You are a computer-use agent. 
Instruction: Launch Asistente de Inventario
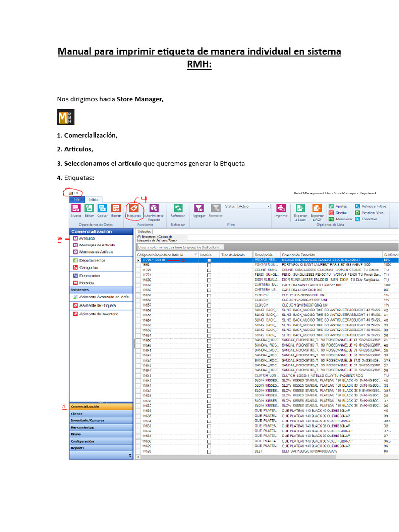(x=96, y=314)
